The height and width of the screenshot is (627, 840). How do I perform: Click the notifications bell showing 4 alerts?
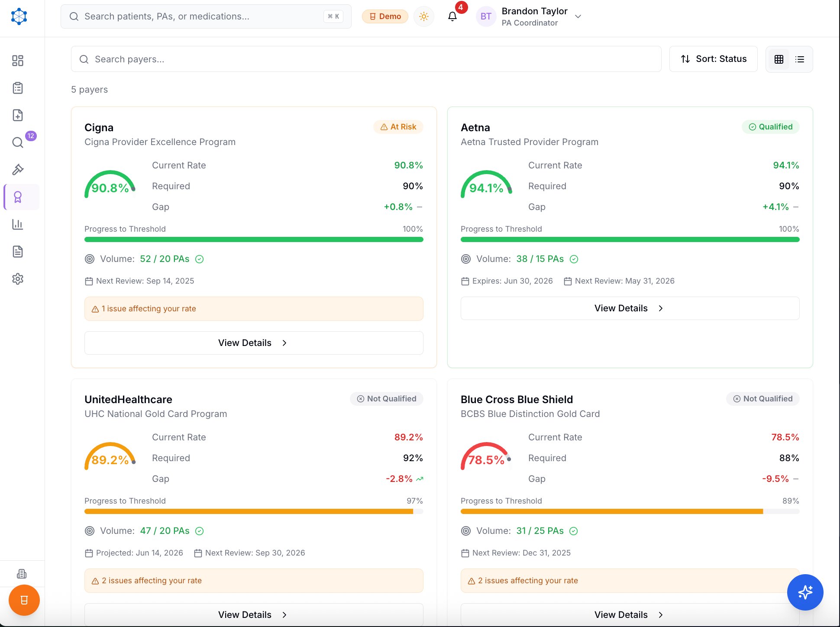click(x=452, y=16)
